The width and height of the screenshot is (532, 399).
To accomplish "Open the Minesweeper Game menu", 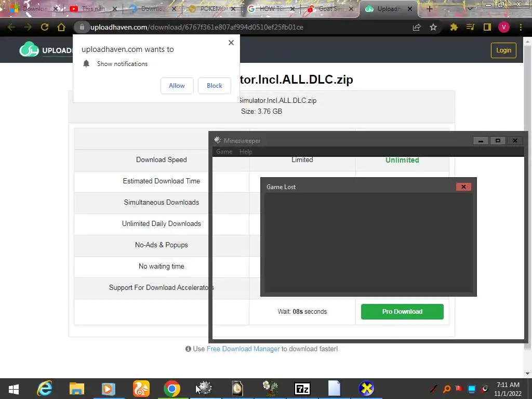I will [224, 152].
